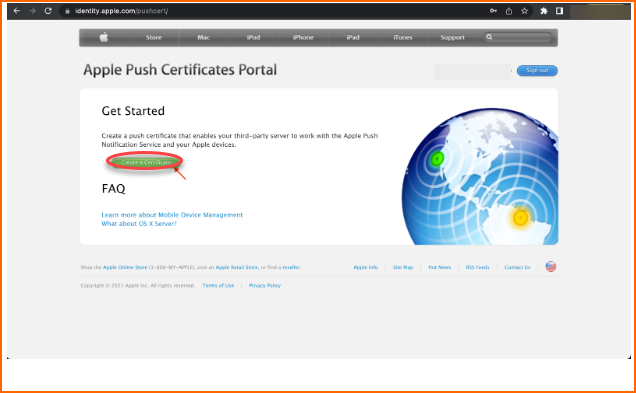Open the Privacy Policy link
The height and width of the screenshot is (393, 636).
(265, 286)
